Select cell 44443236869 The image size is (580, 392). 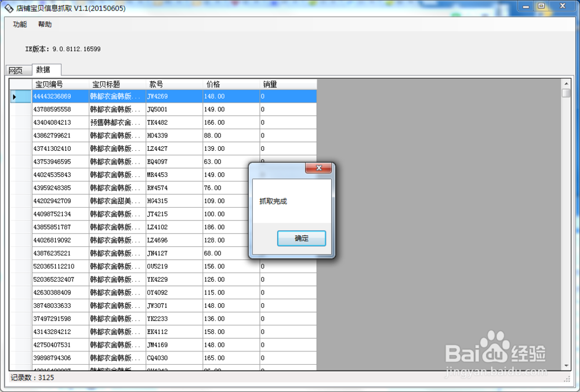tap(60, 96)
